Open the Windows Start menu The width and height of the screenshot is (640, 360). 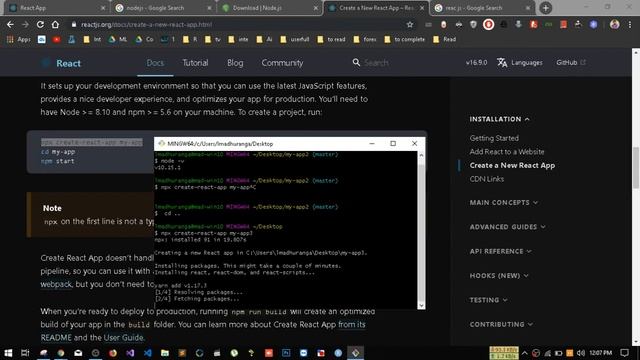[8, 353]
